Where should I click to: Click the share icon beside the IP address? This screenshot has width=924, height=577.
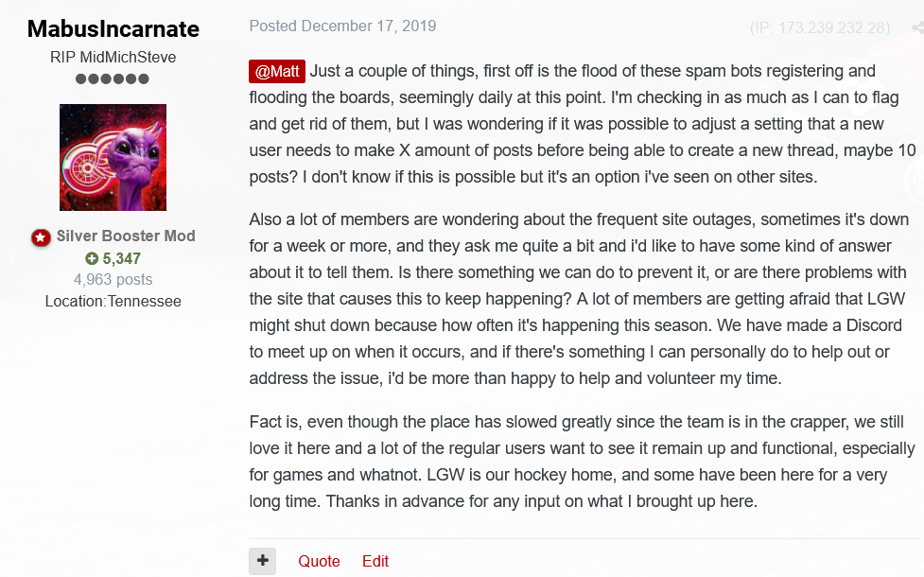[x=916, y=27]
